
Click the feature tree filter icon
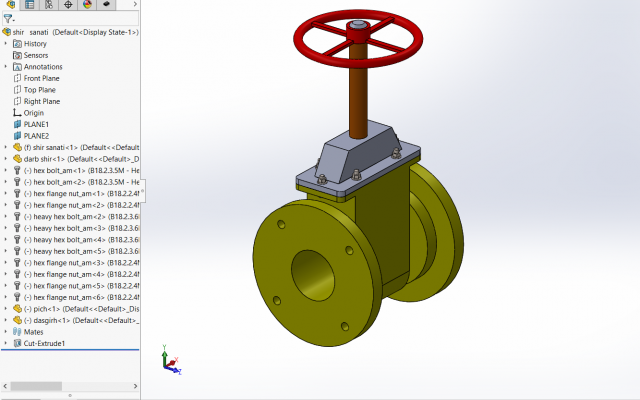(x=8, y=18)
